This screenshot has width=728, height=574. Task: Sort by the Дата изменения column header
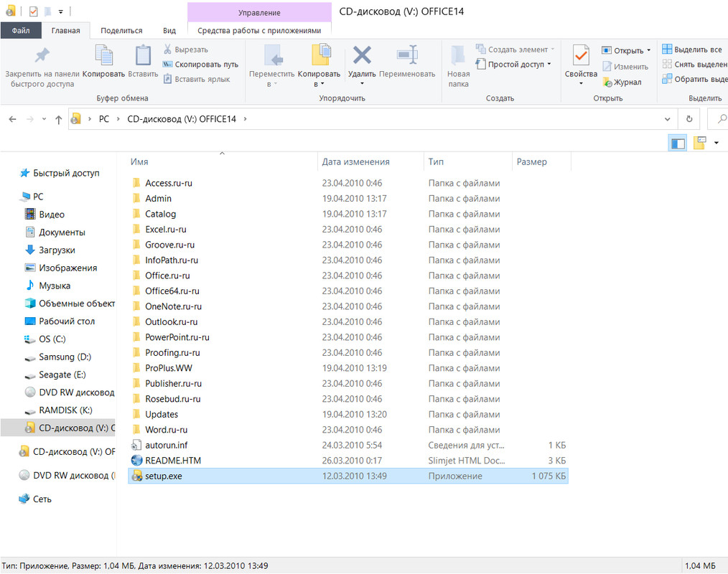pos(370,161)
